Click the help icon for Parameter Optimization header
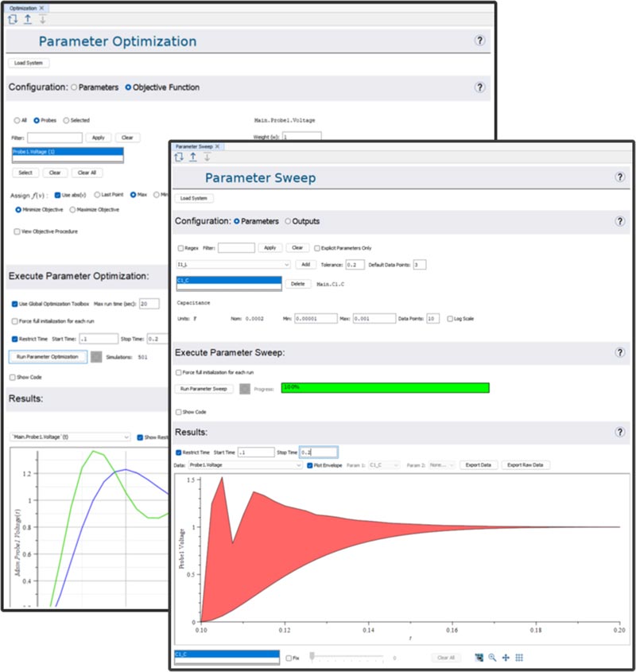 tap(479, 41)
